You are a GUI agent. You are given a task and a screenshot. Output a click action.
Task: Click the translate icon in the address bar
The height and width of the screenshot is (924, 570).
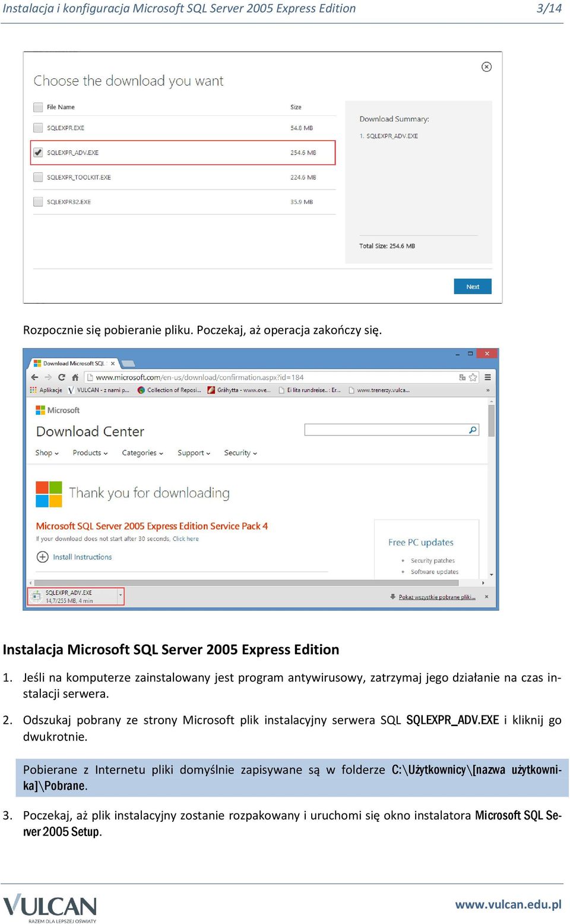tap(462, 377)
